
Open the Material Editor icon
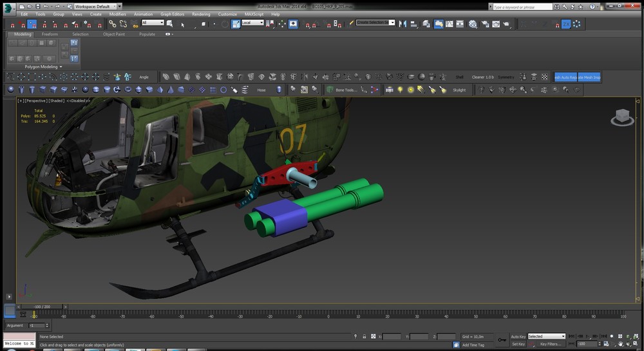pyautogui.click(x=473, y=24)
